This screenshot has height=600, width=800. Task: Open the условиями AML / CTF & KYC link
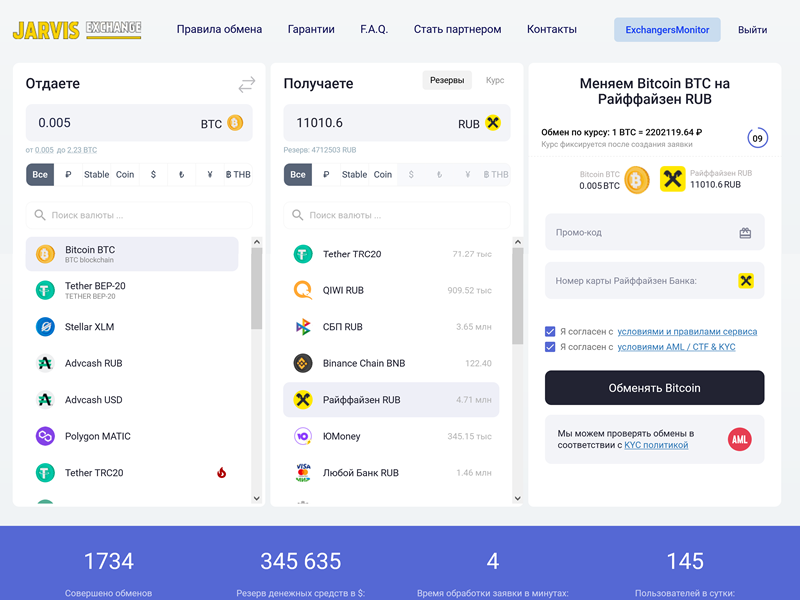pos(677,347)
